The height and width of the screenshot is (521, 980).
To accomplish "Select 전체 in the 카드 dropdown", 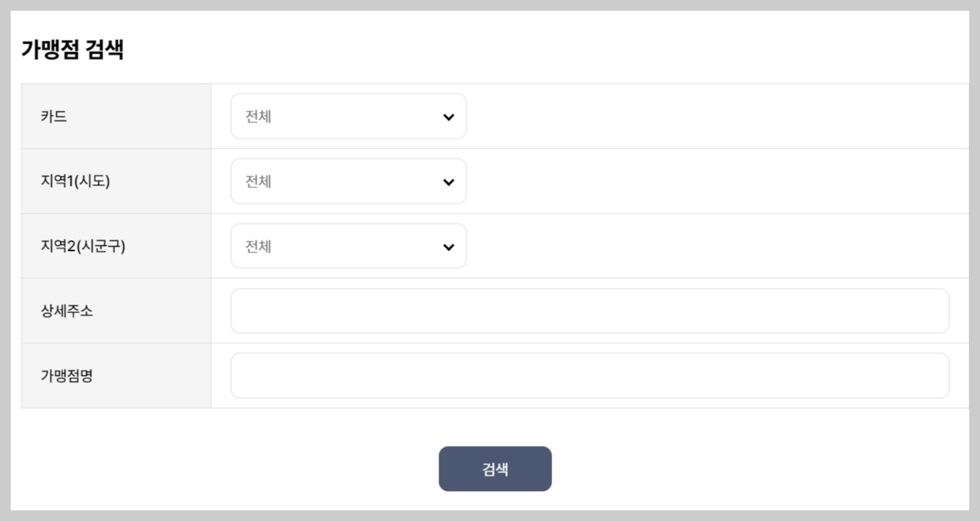I will (258, 116).
